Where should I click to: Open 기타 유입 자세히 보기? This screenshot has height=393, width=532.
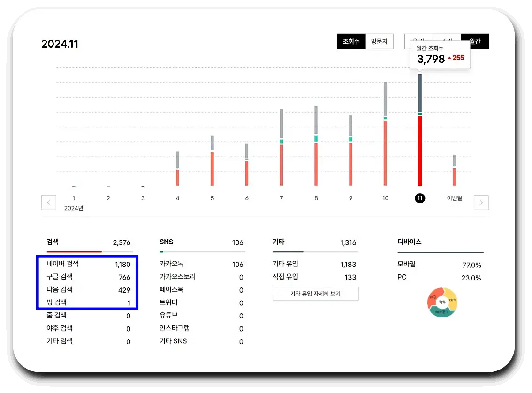[315, 294]
